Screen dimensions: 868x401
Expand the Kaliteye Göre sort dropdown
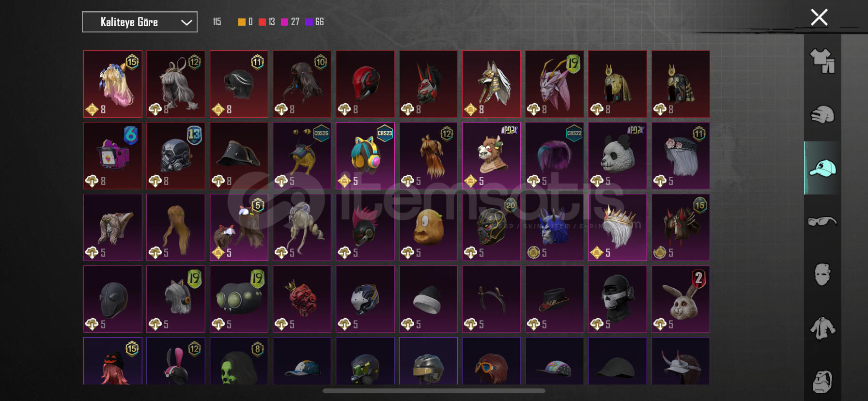pyautogui.click(x=139, y=22)
